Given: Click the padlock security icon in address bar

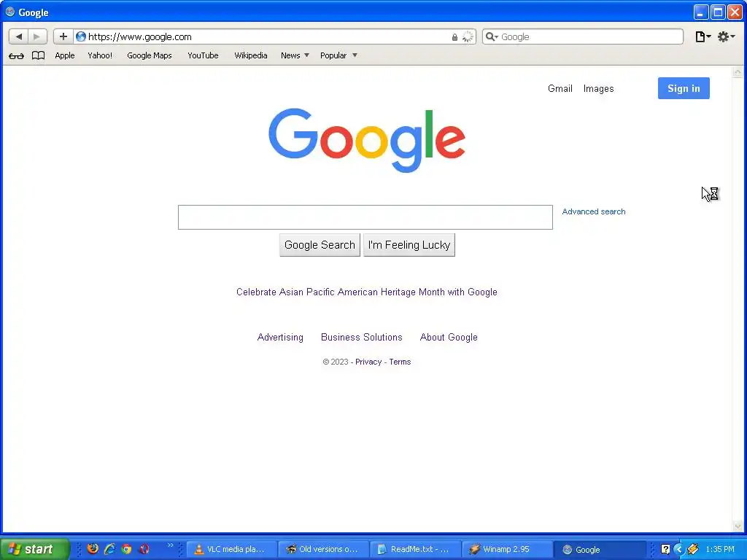Looking at the screenshot, I should point(454,37).
